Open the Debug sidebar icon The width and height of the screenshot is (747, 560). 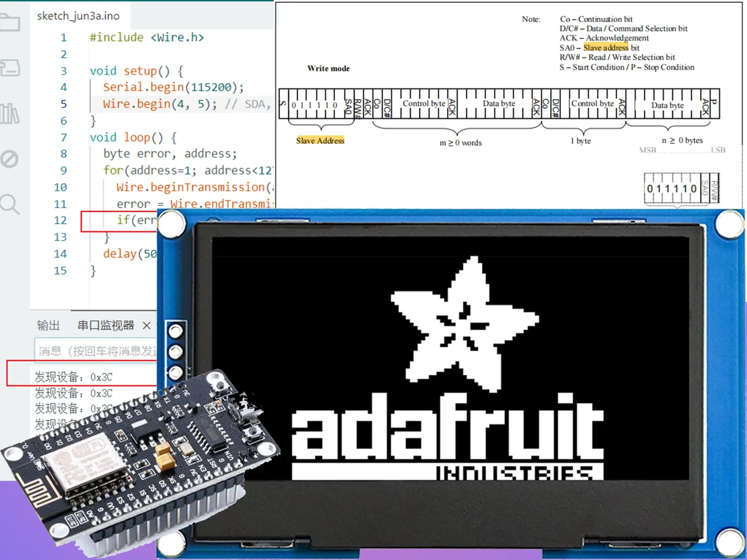[9, 159]
